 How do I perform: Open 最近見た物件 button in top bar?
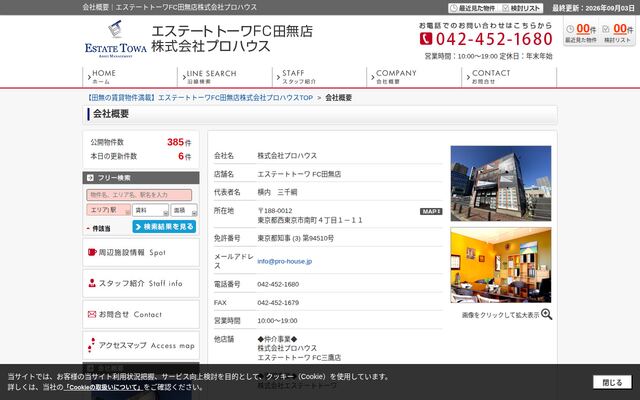point(473,8)
